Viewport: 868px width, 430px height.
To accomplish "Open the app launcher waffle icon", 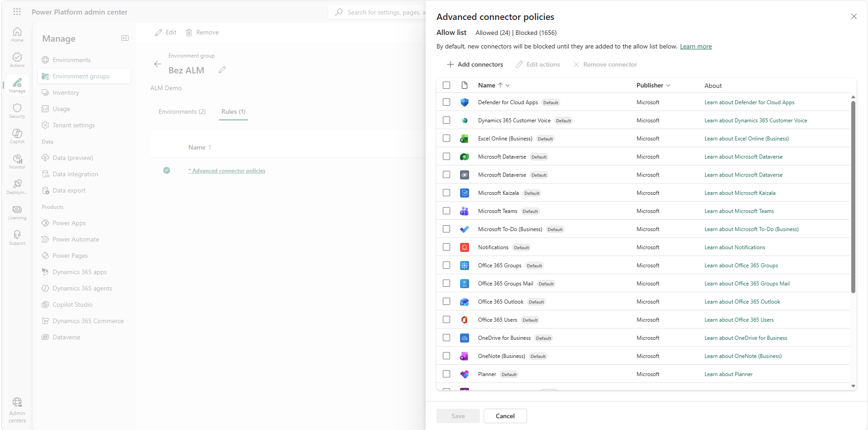I will click(17, 12).
